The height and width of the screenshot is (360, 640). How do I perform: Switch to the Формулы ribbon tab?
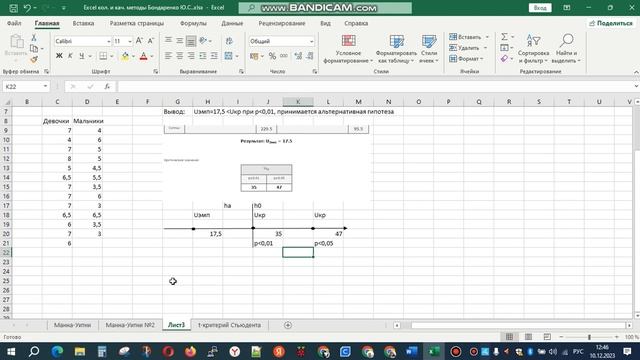tap(193, 23)
